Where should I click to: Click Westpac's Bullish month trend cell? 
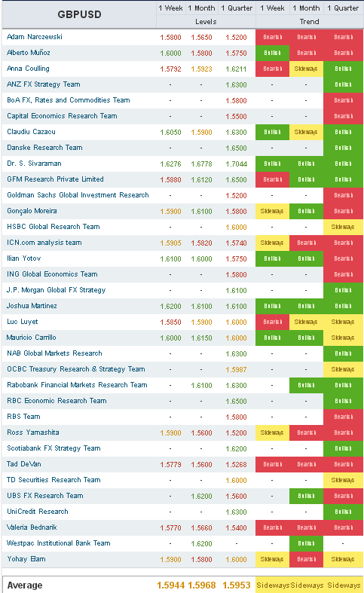306,543
